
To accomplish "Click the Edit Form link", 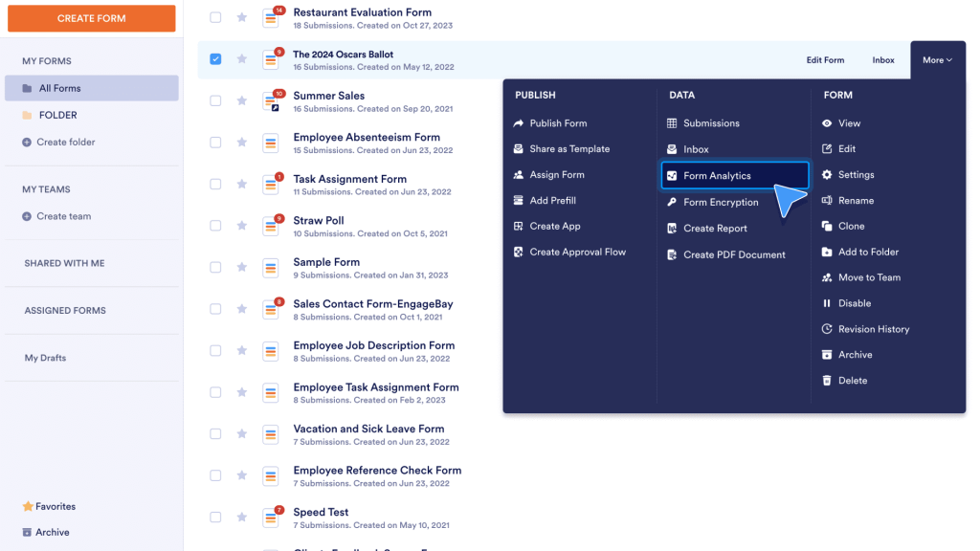I will (x=825, y=60).
